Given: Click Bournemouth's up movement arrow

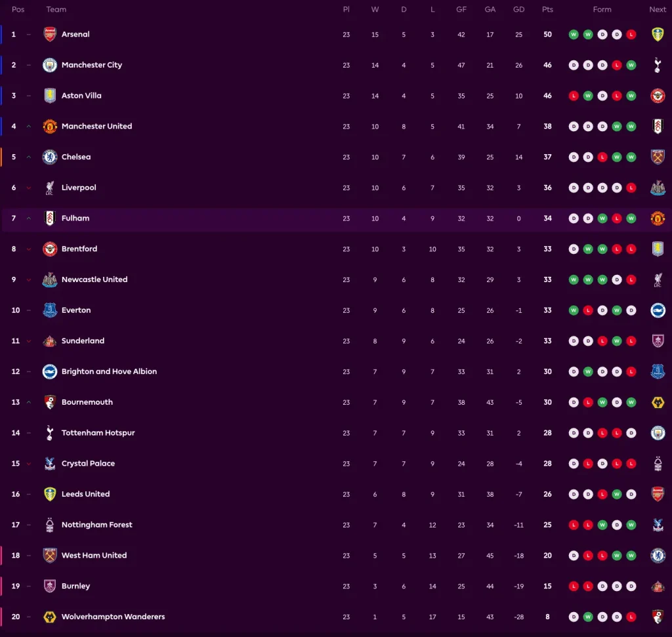Looking at the screenshot, I should tap(28, 402).
